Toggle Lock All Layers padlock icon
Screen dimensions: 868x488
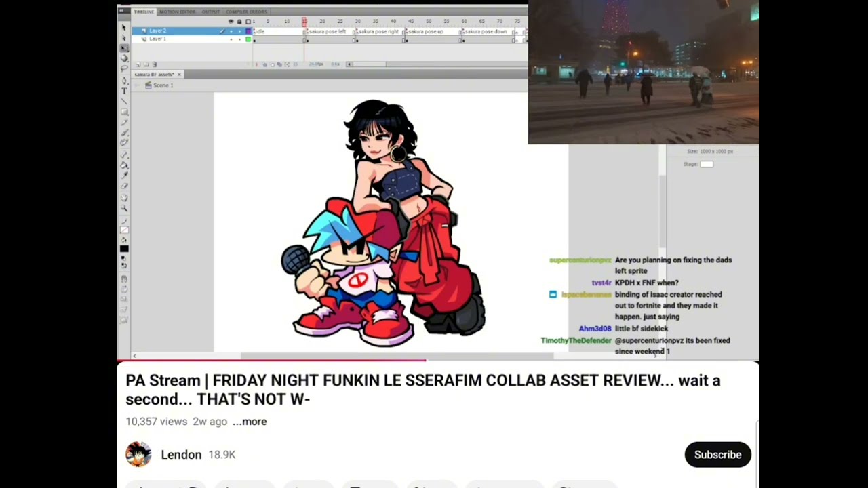(239, 22)
